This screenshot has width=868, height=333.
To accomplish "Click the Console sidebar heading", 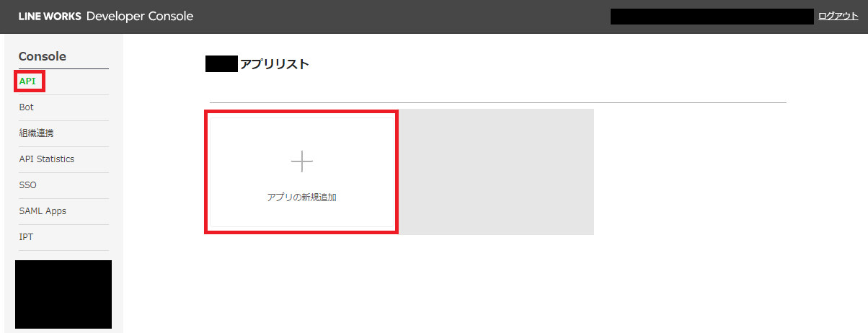I will click(x=42, y=56).
